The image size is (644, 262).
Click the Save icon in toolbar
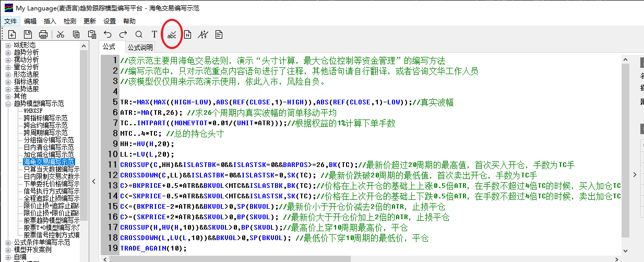tap(28, 34)
